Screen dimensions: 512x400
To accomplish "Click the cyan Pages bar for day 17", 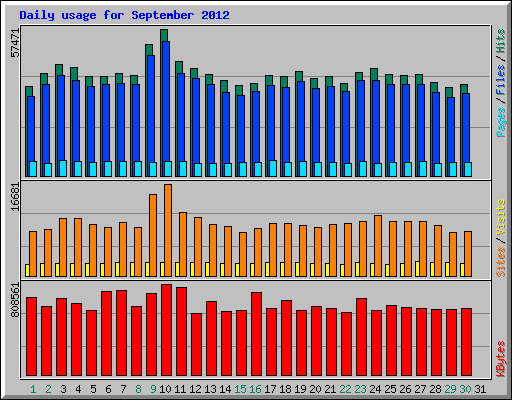I will (273, 168).
